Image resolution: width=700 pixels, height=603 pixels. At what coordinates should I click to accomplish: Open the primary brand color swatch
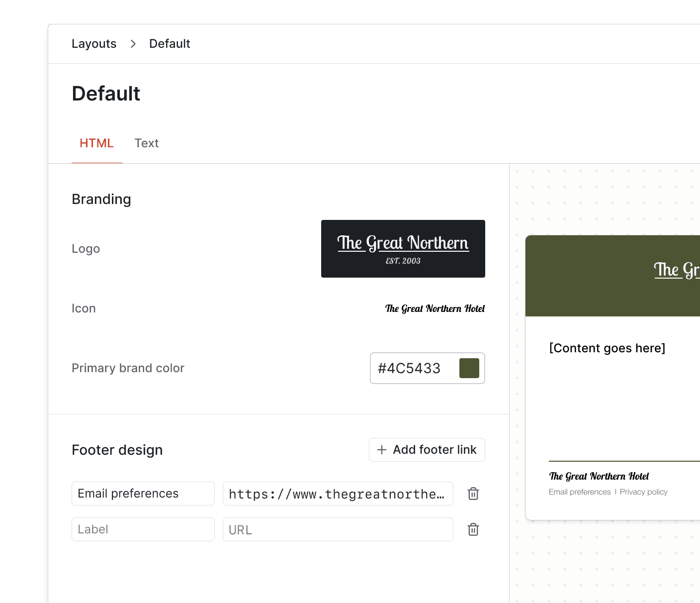[x=469, y=368]
